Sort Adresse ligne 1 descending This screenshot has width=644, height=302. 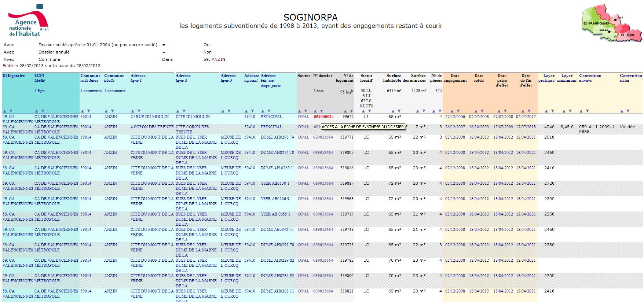click(x=139, y=111)
